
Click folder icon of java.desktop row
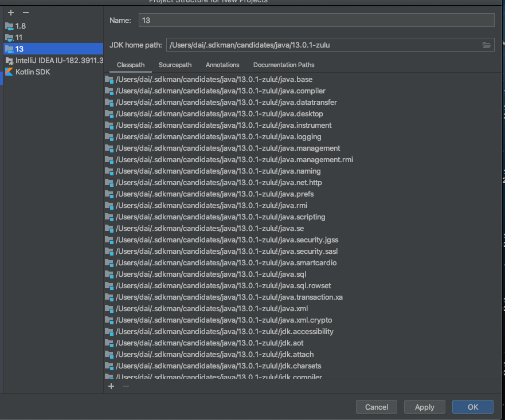click(109, 114)
